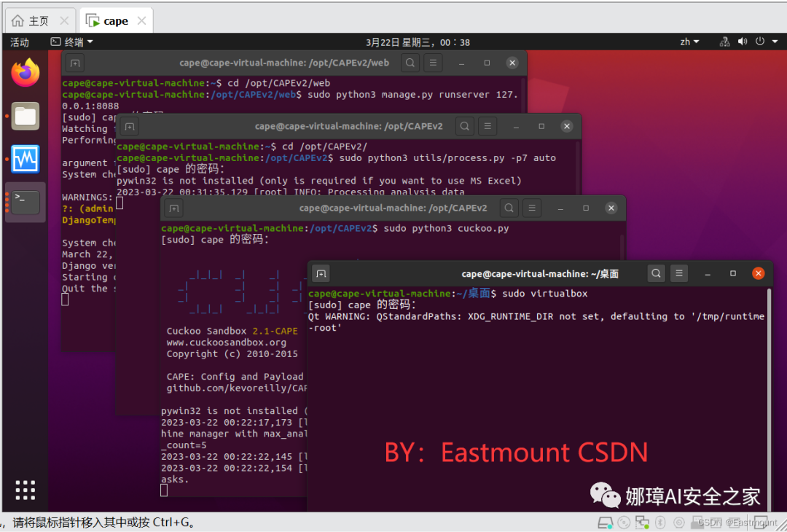Image resolution: width=787 pixels, height=532 pixels.
Task: Open System Monitor from the dock
Action: (x=25, y=159)
